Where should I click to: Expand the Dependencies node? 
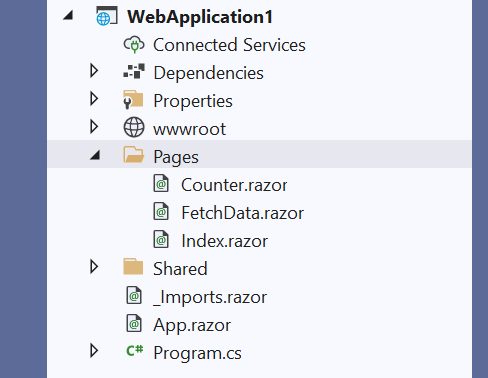pos(94,71)
